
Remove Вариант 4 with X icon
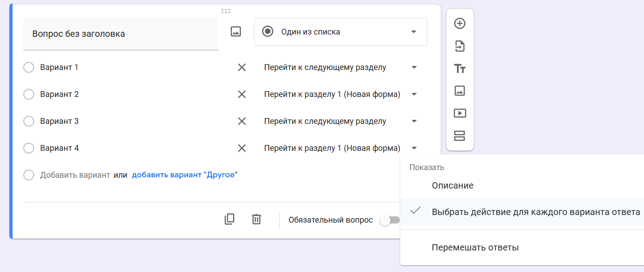point(241,148)
